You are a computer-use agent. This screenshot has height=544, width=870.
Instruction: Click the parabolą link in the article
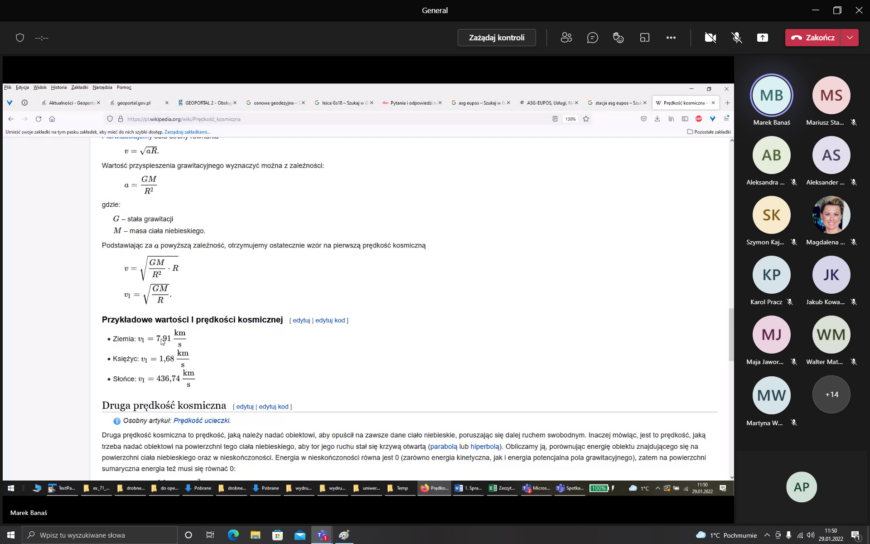tap(443, 446)
